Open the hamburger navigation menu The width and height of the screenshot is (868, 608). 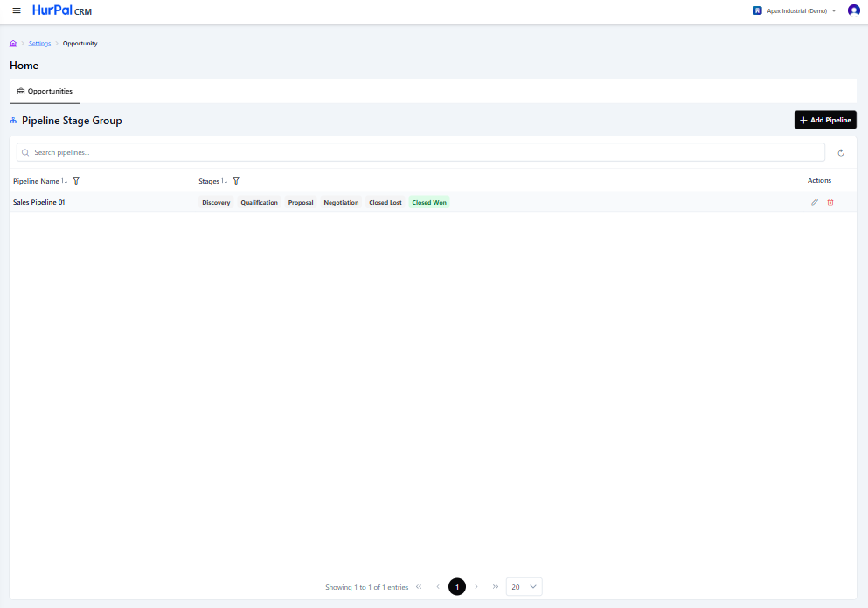(17, 10)
